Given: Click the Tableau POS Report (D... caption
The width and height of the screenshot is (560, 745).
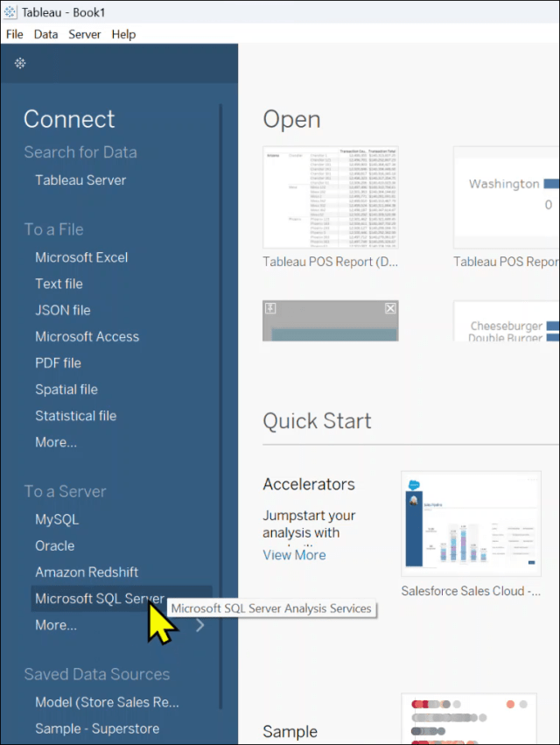Looking at the screenshot, I should pos(331,262).
